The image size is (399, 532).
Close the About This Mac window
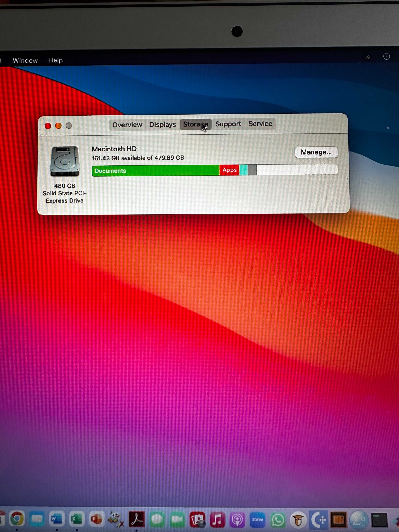point(48,126)
